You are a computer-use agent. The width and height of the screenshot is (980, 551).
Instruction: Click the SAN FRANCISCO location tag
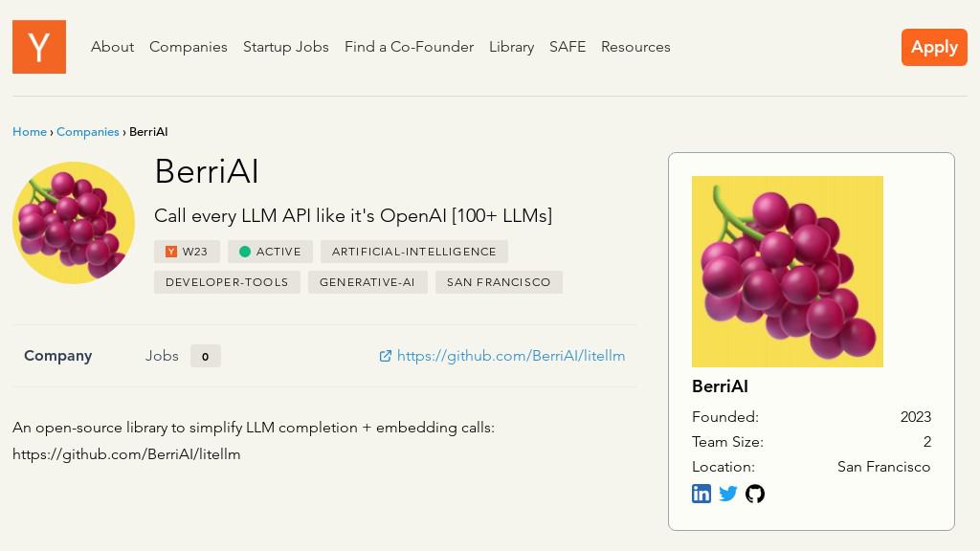[x=499, y=282]
